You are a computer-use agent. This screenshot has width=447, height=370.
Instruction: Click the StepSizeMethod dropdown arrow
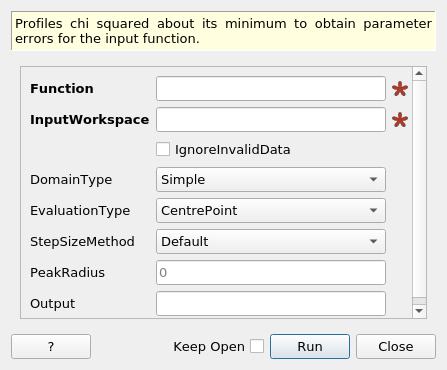pyautogui.click(x=373, y=242)
